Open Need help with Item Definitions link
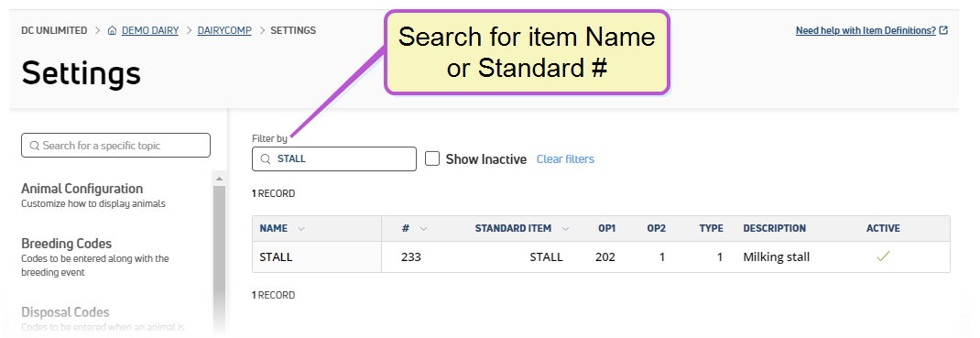This screenshot has width=980, height=338. click(x=866, y=30)
